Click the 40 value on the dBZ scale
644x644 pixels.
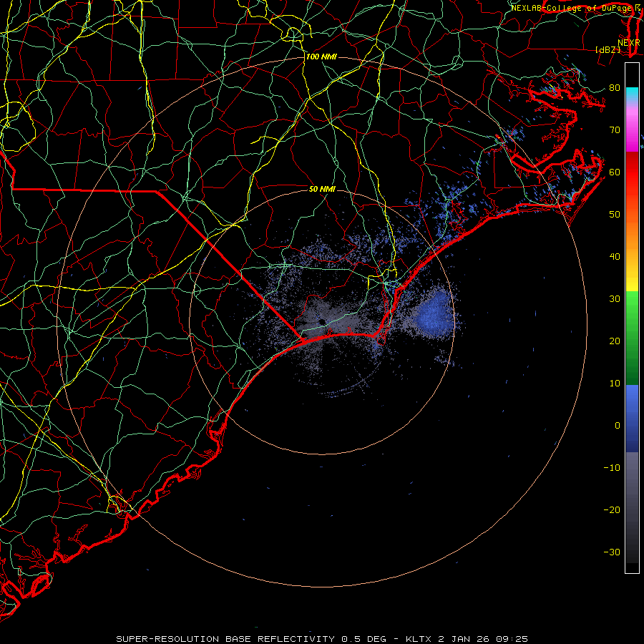pos(615,257)
